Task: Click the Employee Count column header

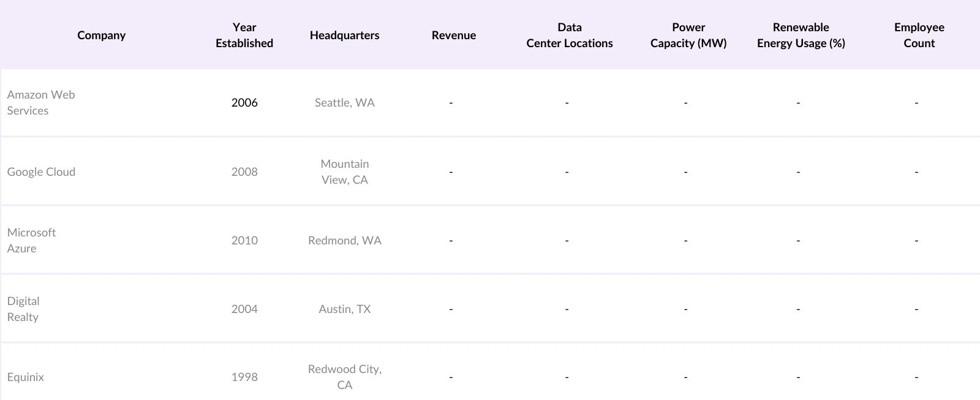Action: pos(919,35)
